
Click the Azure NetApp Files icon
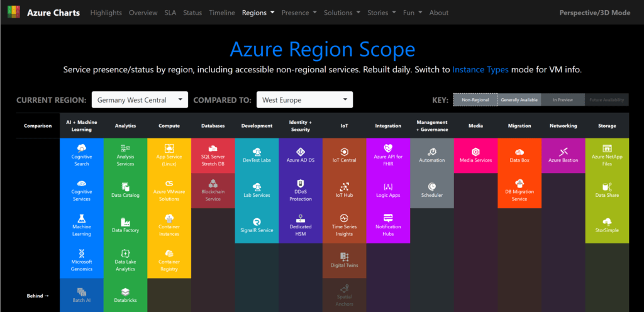607,148
